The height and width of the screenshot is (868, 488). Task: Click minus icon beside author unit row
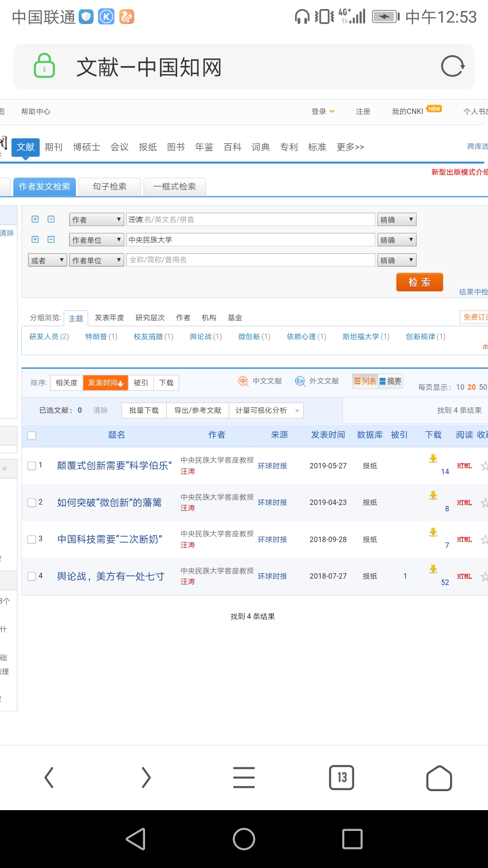51,240
